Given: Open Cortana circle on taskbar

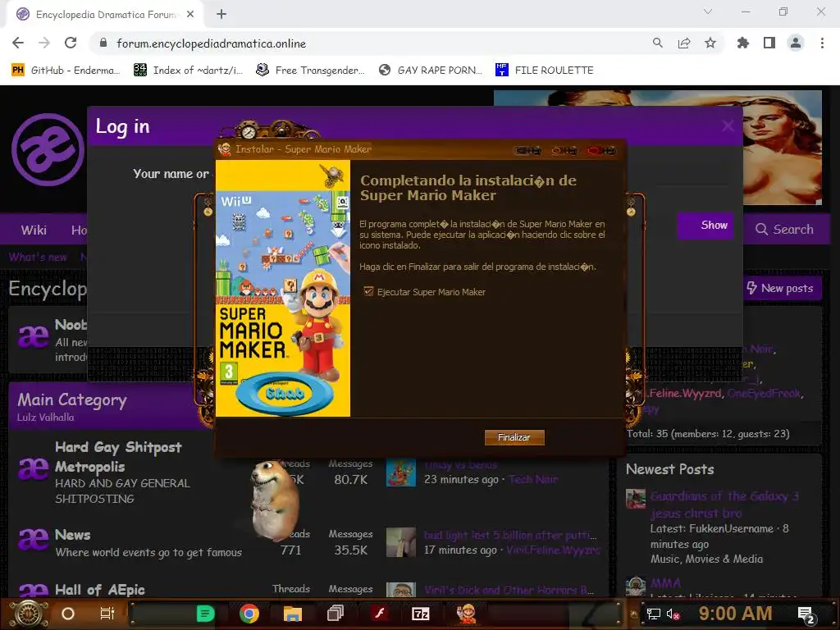Looking at the screenshot, I should coord(68,614).
